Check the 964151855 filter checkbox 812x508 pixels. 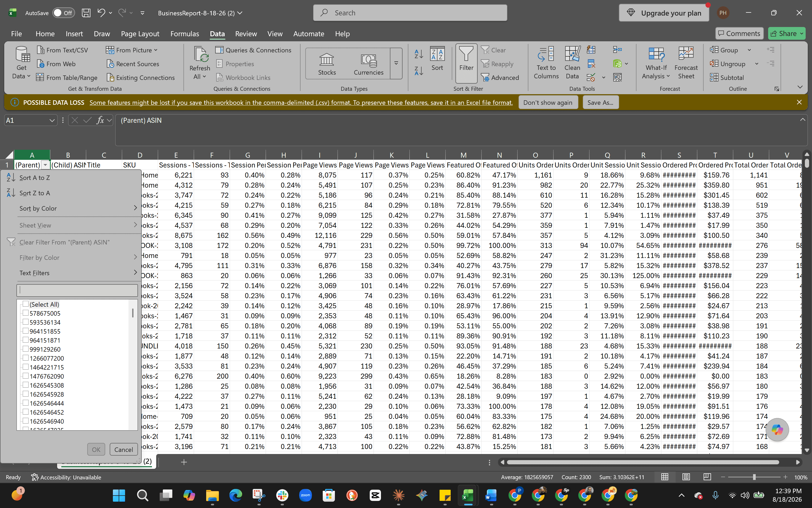coord(25,331)
